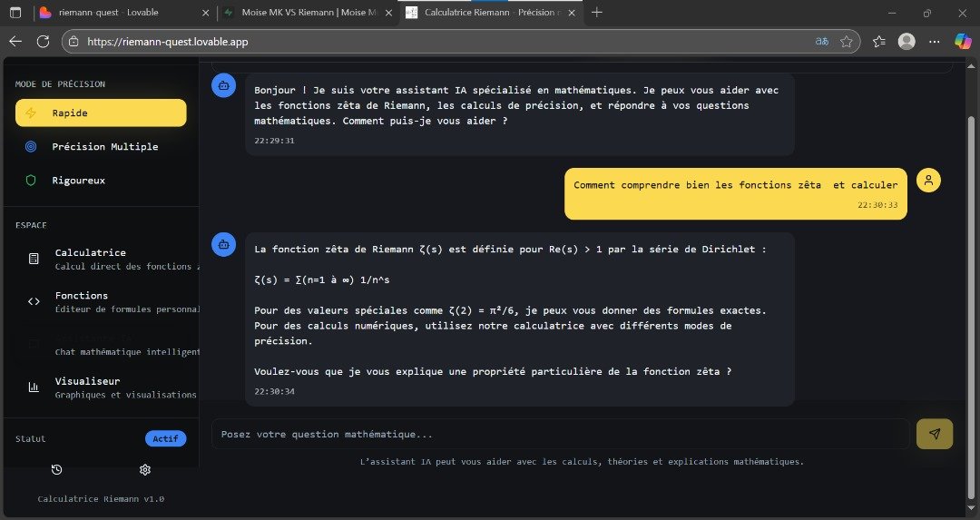This screenshot has width=980, height=520.
Task: View site information lock icon
Action: 73,41
